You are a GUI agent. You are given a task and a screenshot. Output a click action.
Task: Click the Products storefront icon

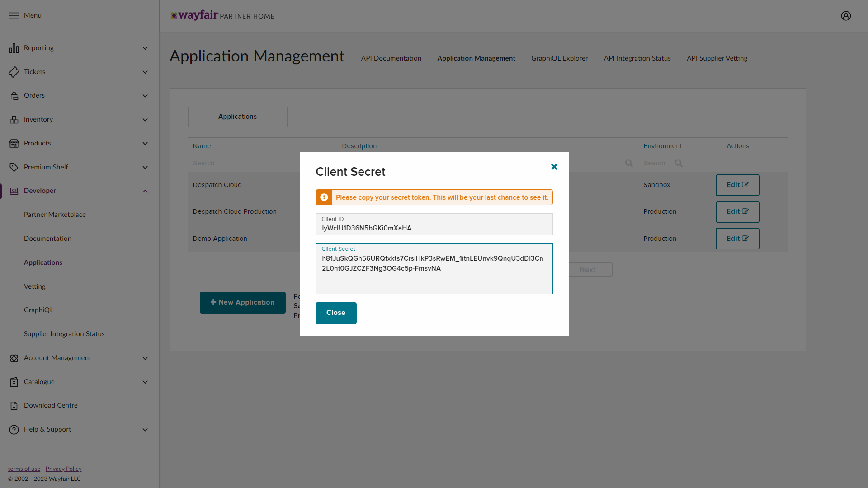point(14,143)
